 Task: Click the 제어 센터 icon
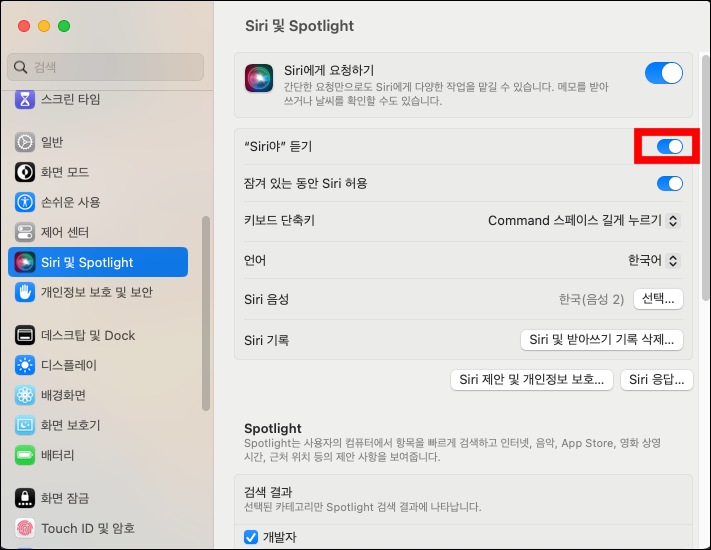pyautogui.click(x=24, y=232)
